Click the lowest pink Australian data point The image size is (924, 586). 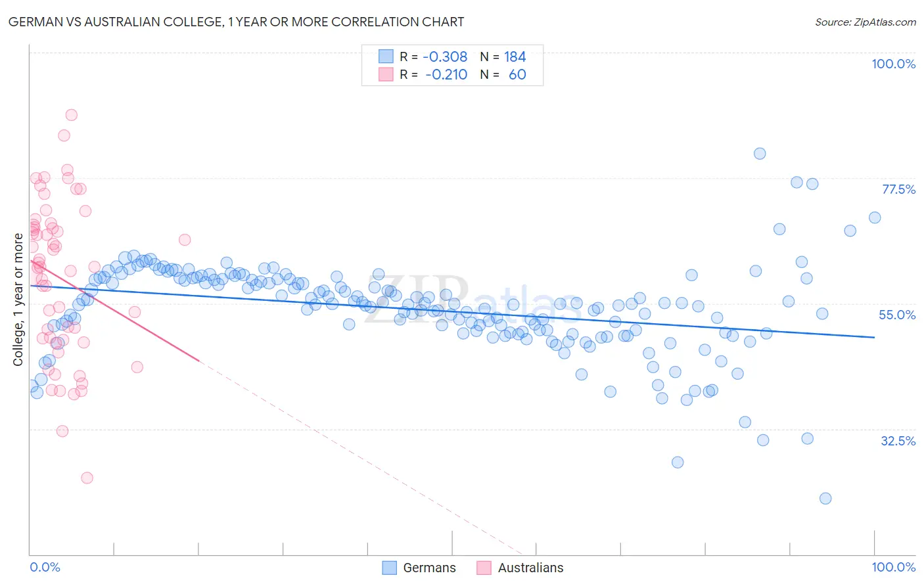pos(87,478)
